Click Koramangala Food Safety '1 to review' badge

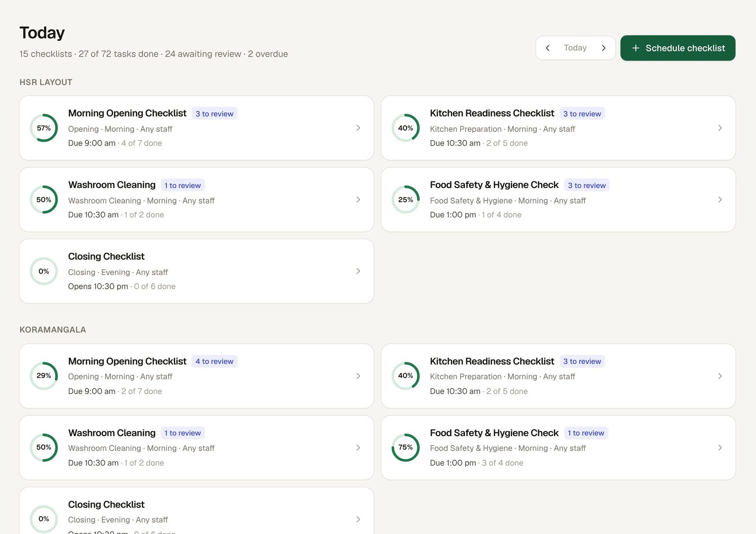(586, 433)
